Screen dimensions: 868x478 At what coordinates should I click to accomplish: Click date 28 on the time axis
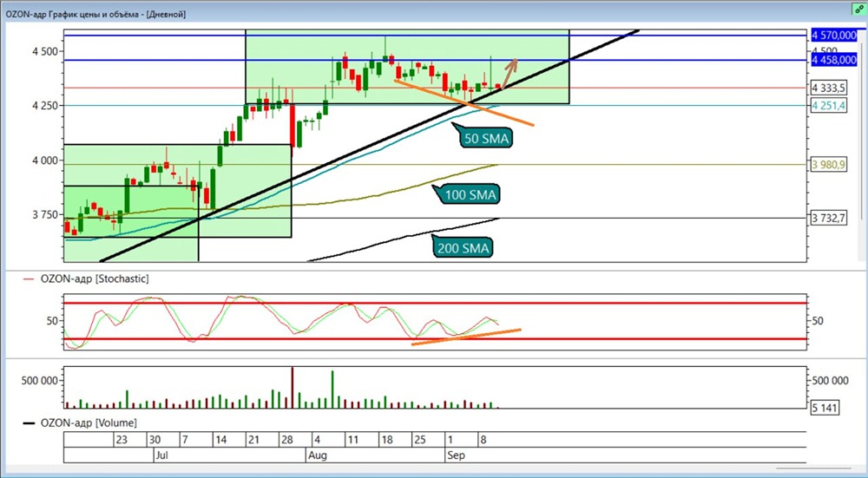point(286,441)
